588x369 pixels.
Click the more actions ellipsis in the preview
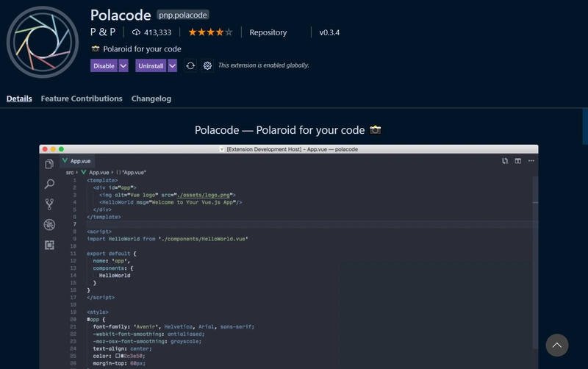[531, 161]
